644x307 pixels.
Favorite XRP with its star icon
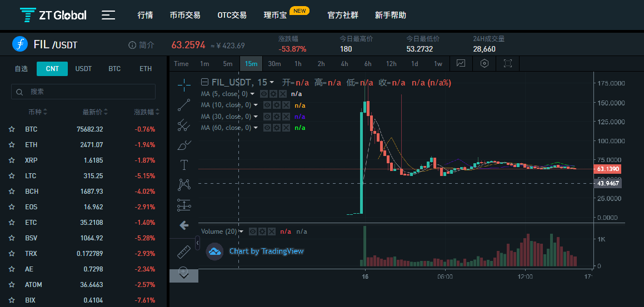(12, 160)
